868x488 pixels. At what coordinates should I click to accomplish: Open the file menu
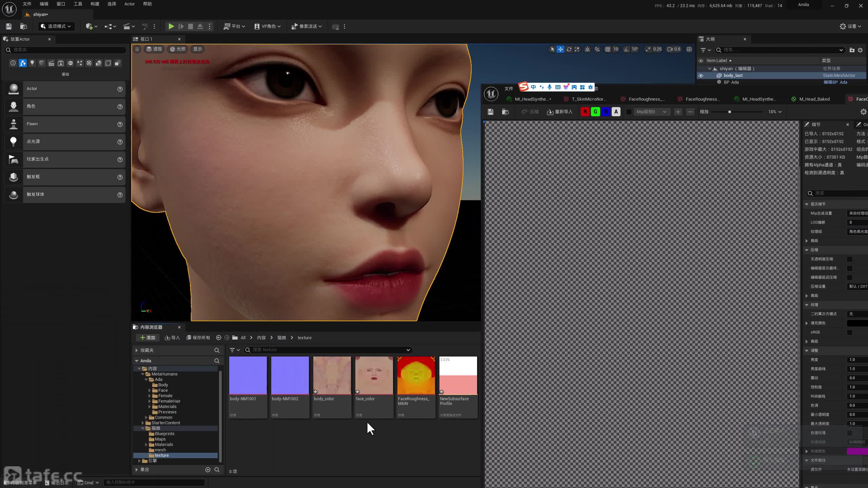(27, 4)
